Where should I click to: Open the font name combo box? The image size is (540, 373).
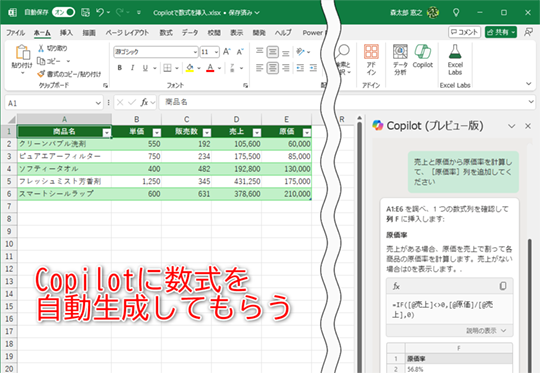coord(156,52)
